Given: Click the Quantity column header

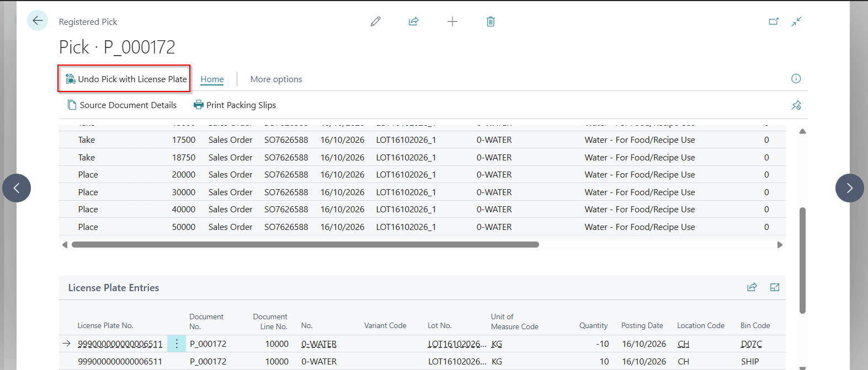Looking at the screenshot, I should coord(593,326).
